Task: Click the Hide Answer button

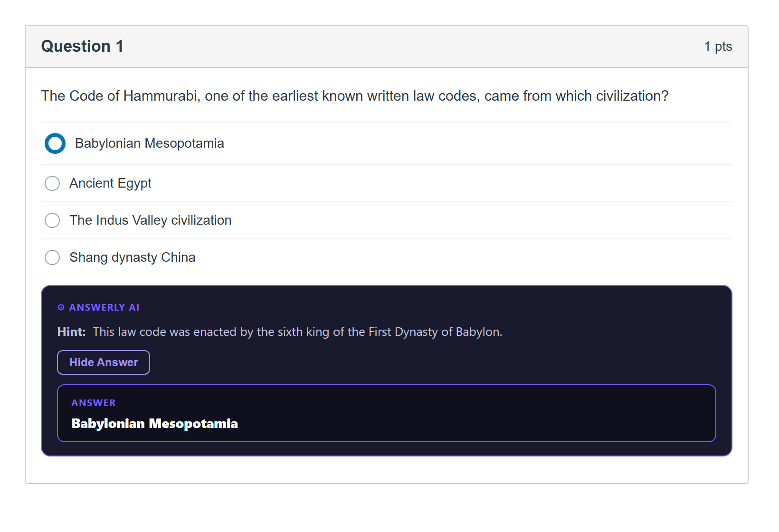Action: pos(104,362)
